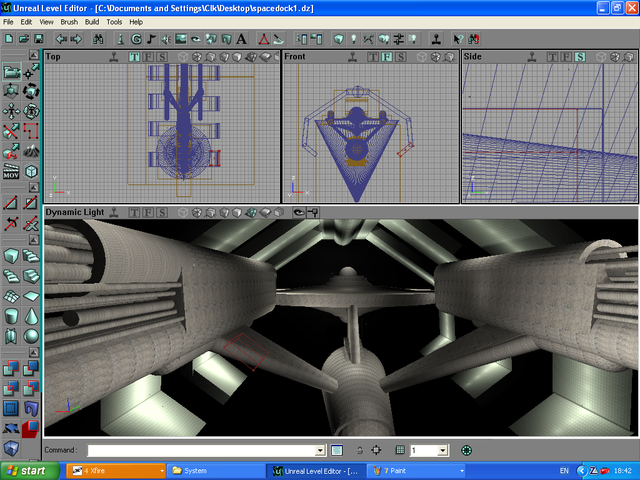Select the Camera Movement tool

pyautogui.click(x=11, y=71)
